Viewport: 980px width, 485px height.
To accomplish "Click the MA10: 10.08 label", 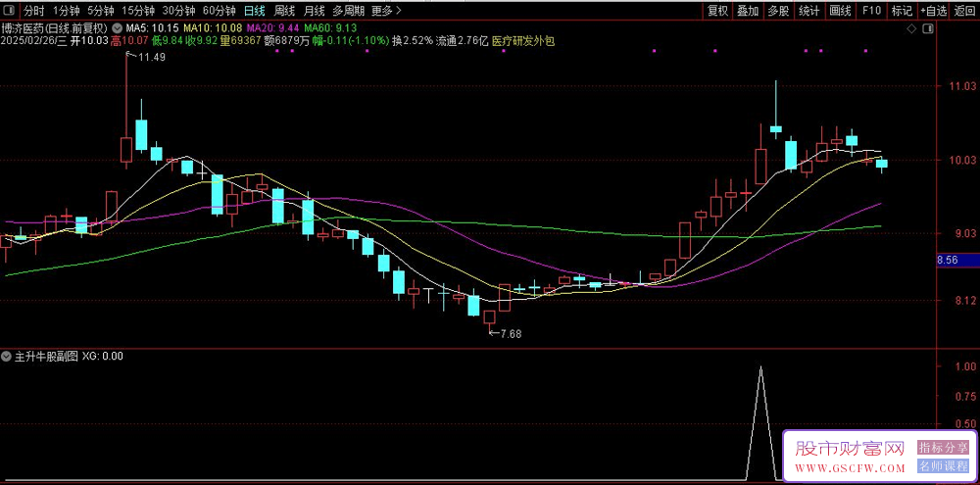I will [215, 28].
